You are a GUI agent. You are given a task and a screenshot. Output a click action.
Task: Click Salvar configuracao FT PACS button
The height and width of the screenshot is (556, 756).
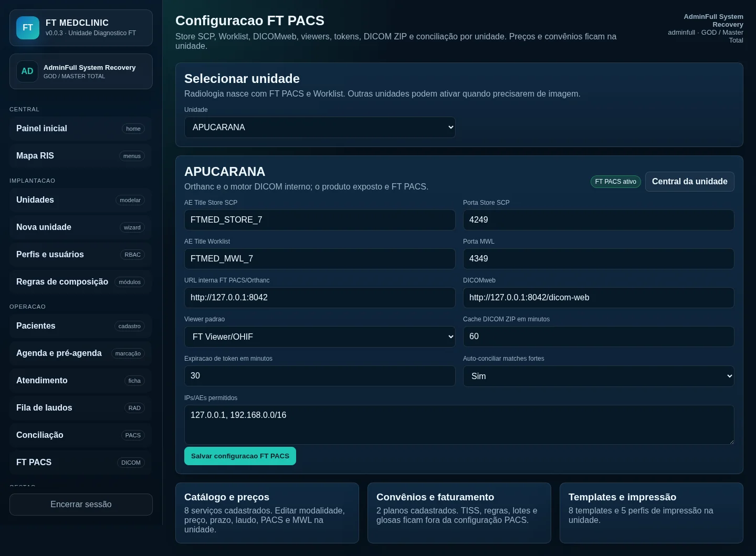click(x=240, y=456)
